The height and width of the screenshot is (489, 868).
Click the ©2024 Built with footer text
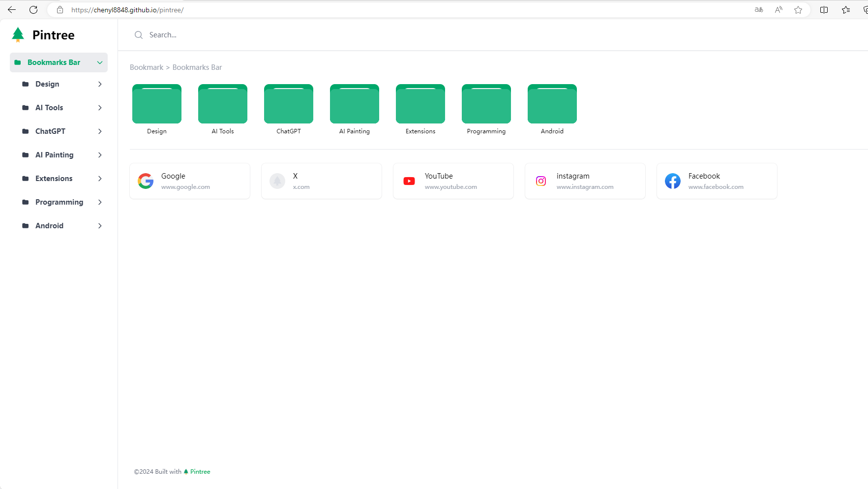(x=158, y=471)
